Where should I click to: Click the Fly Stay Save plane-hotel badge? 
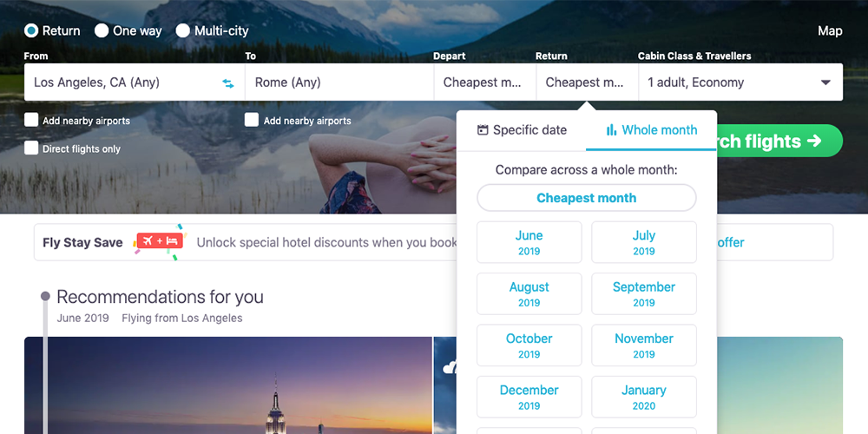pyautogui.click(x=160, y=241)
